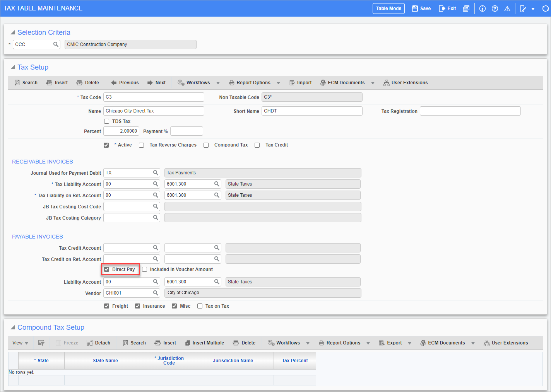Click the page edit icon in header

tap(523, 9)
